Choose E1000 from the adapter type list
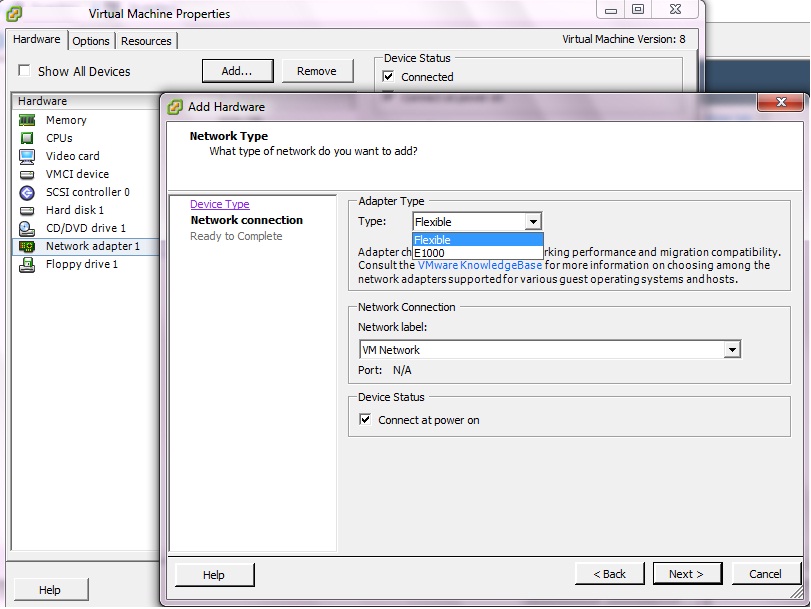Screen dimensions: 811x609 [430, 253]
